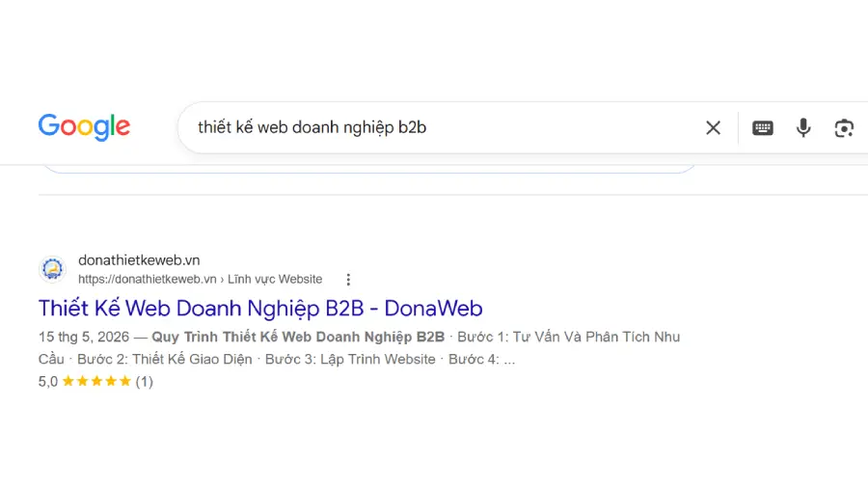Click the date text 15 thg 5, 2026
The width and height of the screenshot is (868, 488).
84,337
